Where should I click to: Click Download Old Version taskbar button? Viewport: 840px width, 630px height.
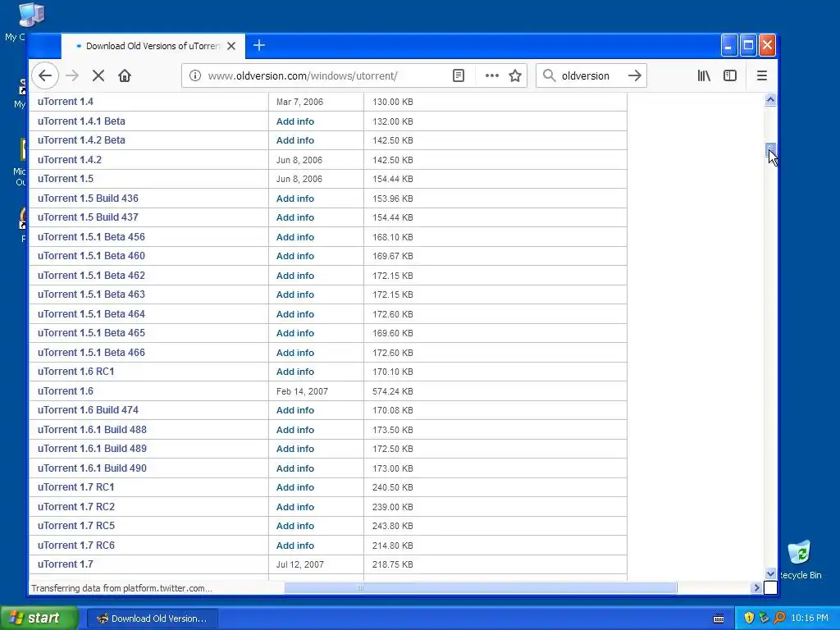152,619
